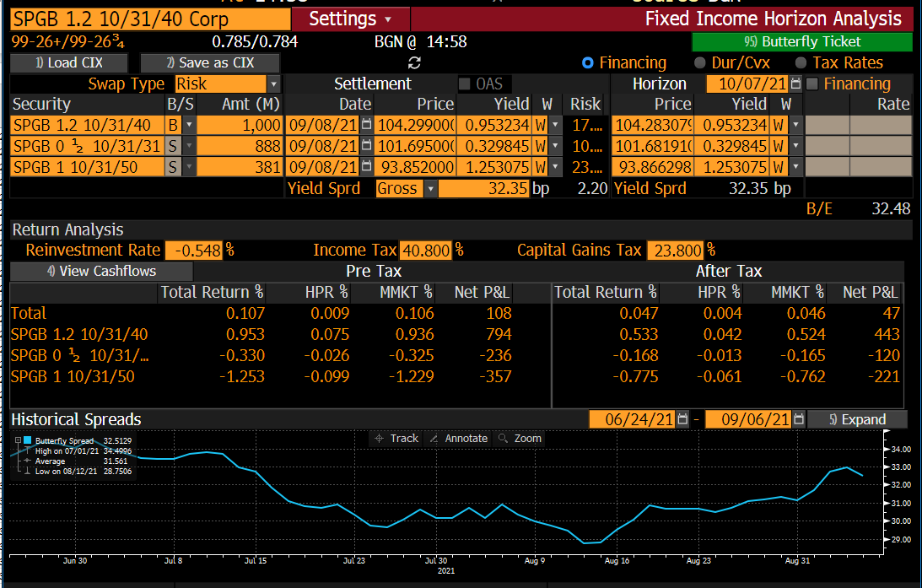The width and height of the screenshot is (922, 588).
Task: Open horizon W dropdown for SPGB 0 ½ 10/31/31
Action: click(795, 147)
